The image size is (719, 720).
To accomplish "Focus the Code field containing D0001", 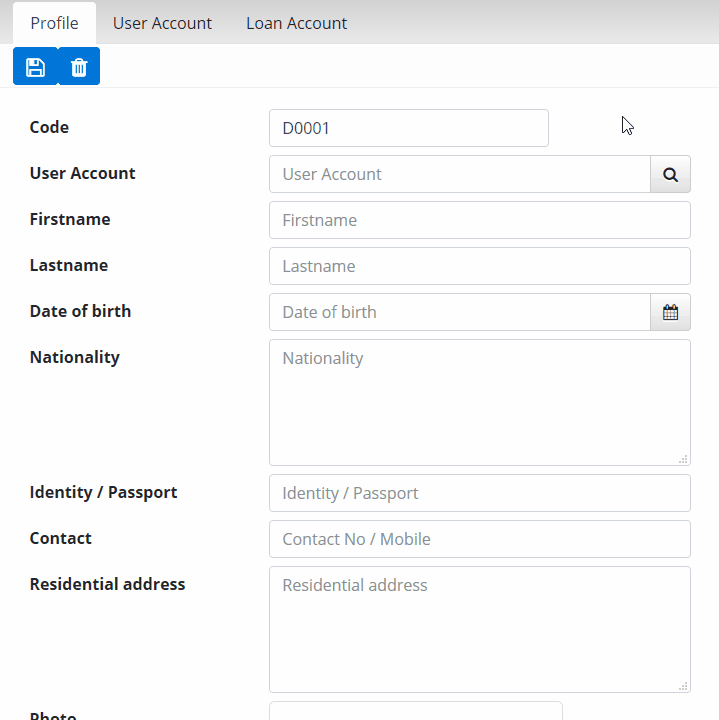I will click(x=409, y=128).
